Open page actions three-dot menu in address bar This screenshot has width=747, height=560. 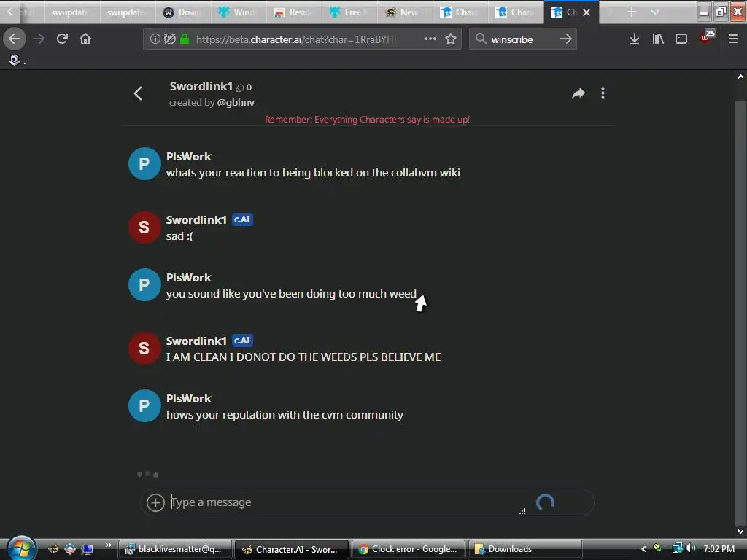point(430,39)
